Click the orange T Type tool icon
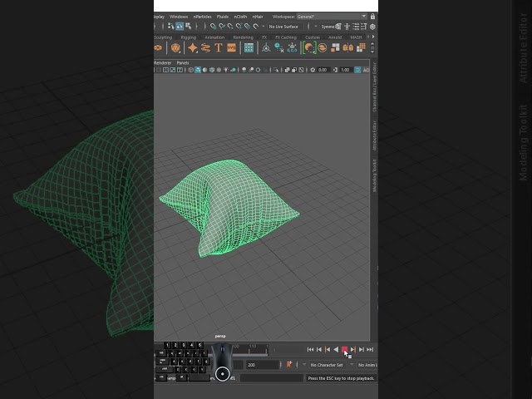Image resolution: width=532 pixels, height=399 pixels. point(218,48)
